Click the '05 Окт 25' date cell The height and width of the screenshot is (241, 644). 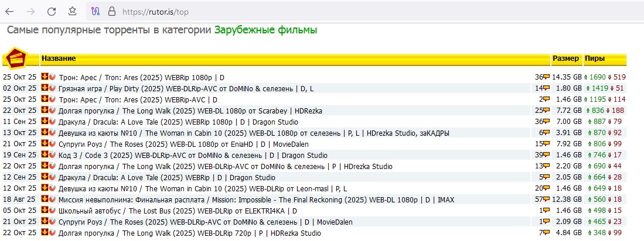(x=20, y=211)
